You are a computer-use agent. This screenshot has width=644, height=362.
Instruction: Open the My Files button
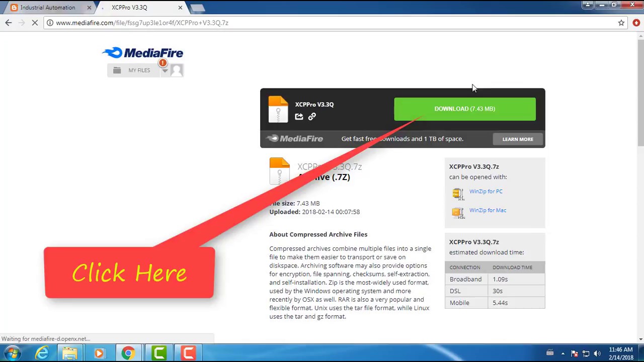pos(133,70)
